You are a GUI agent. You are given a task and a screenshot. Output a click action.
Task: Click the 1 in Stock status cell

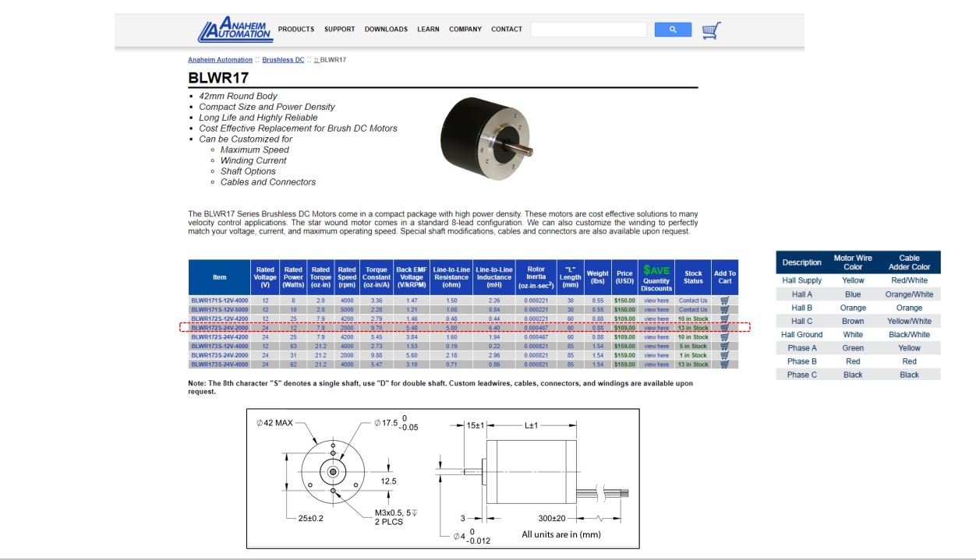693,355
